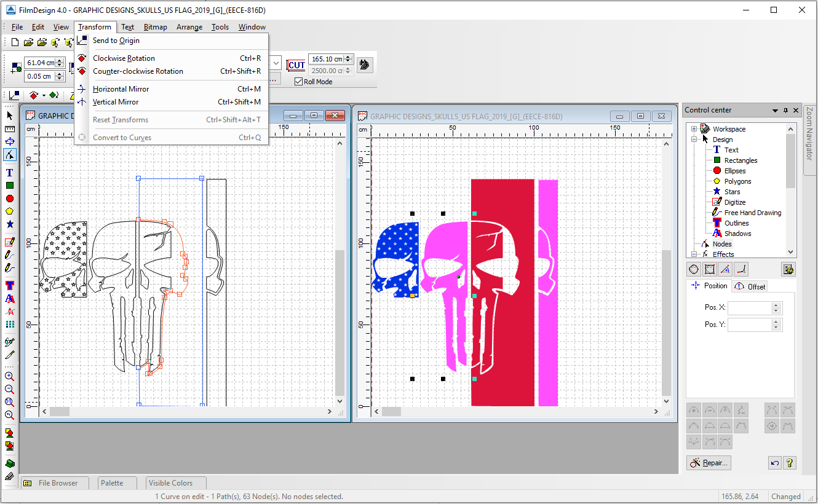The image size is (818, 504).
Task: Open the Control center dropdown arrow
Action: point(775,111)
